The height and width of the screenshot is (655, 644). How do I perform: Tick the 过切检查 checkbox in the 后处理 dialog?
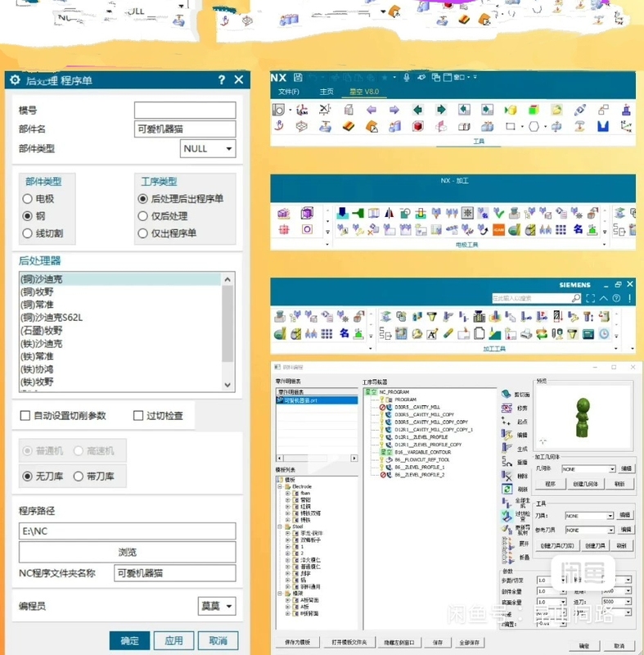click(x=138, y=416)
